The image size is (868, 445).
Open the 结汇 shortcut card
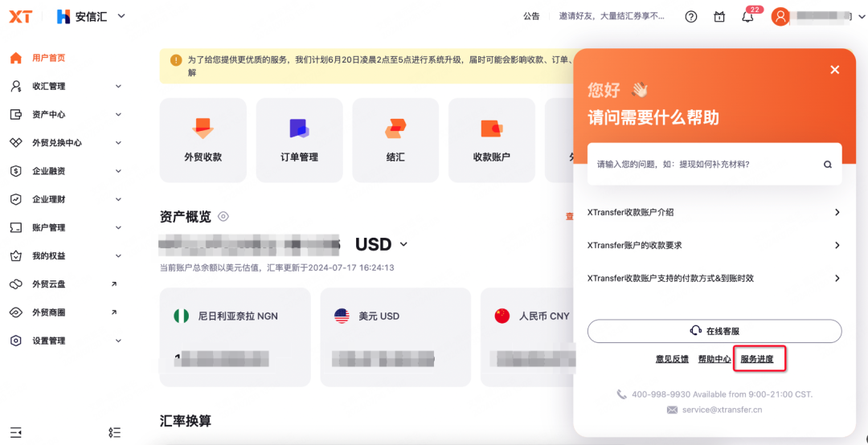click(395, 141)
